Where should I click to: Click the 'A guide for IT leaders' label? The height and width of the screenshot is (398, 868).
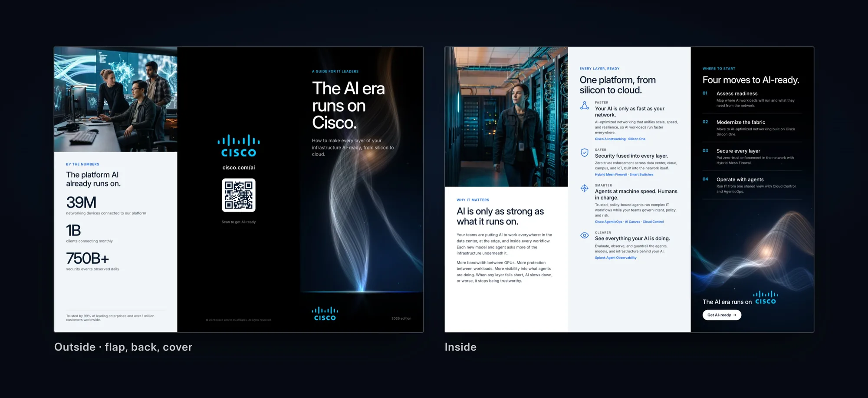click(x=335, y=71)
